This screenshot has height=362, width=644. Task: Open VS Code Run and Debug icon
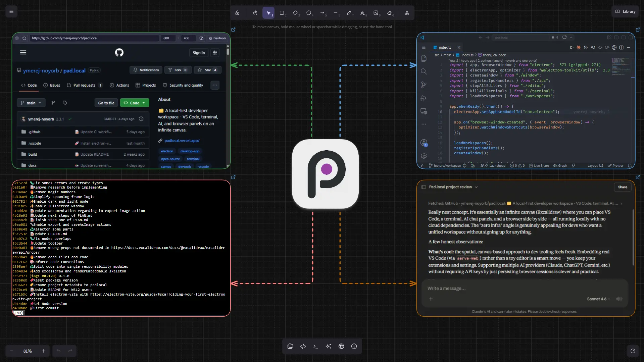click(x=424, y=98)
